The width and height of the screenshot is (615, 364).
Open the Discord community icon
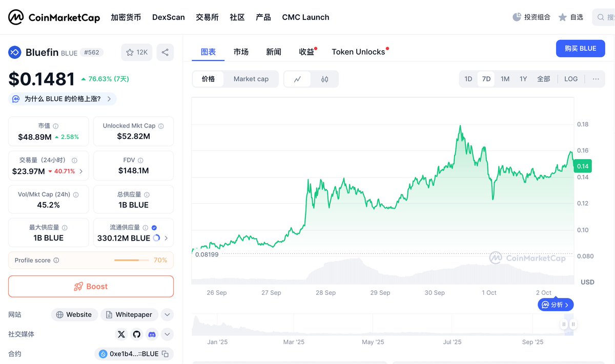click(x=152, y=334)
